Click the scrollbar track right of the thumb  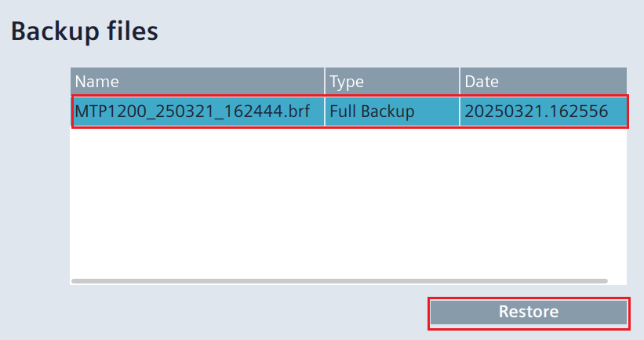coord(617,280)
